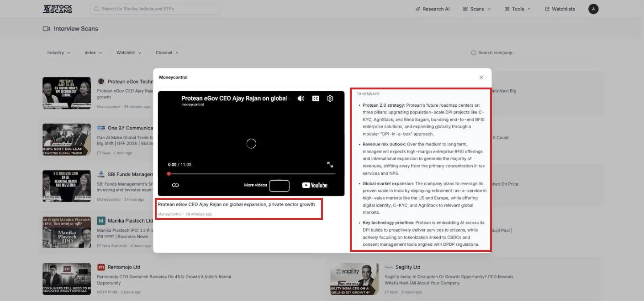Open Protean eGov interview thumbnail

tap(67, 93)
